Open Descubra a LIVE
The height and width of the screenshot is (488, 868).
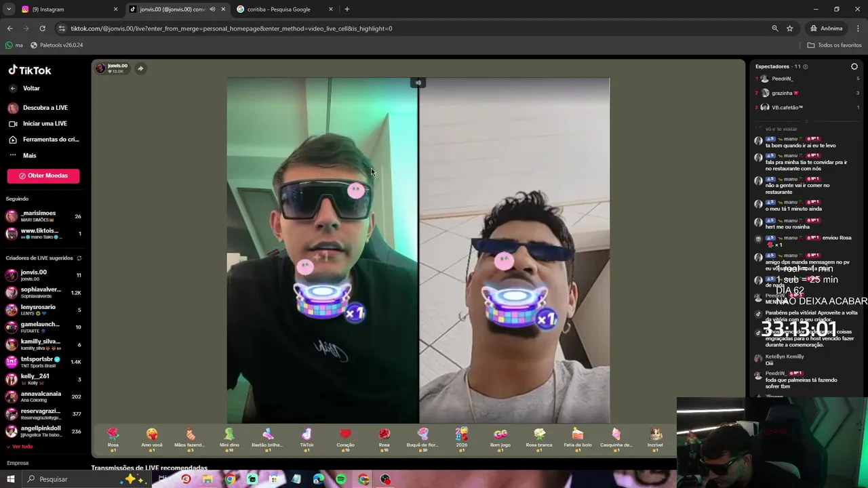[45, 108]
